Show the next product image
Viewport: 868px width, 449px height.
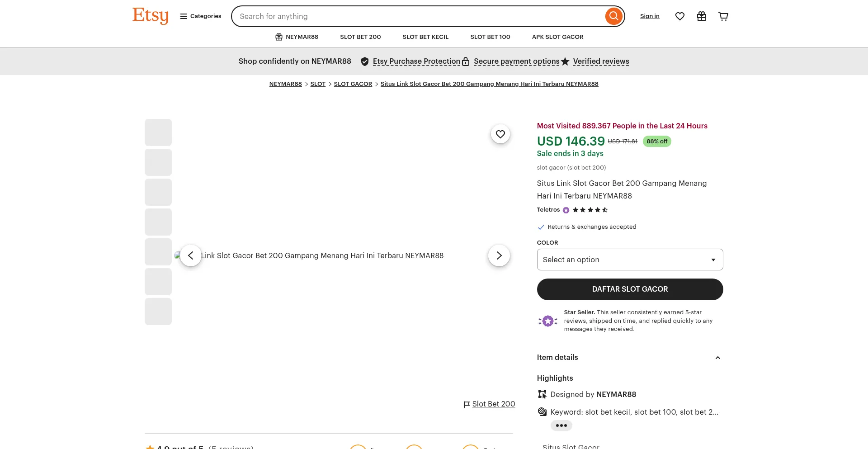point(499,255)
